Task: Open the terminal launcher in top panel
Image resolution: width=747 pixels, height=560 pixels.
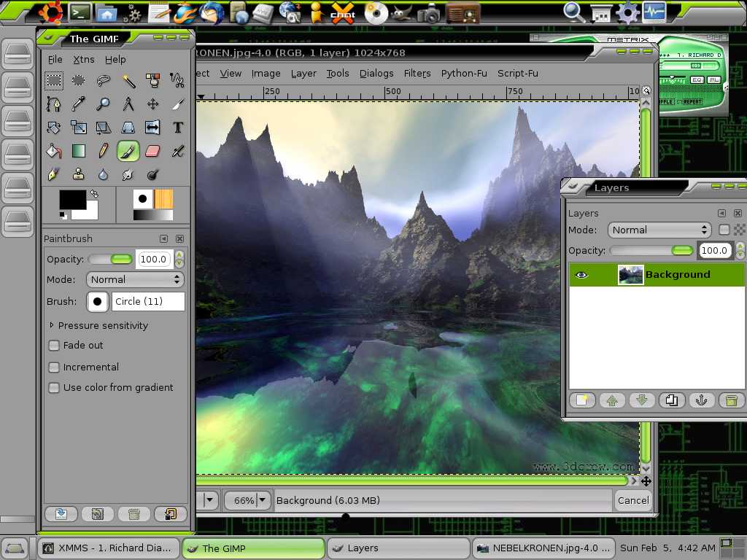Action: pos(80,12)
